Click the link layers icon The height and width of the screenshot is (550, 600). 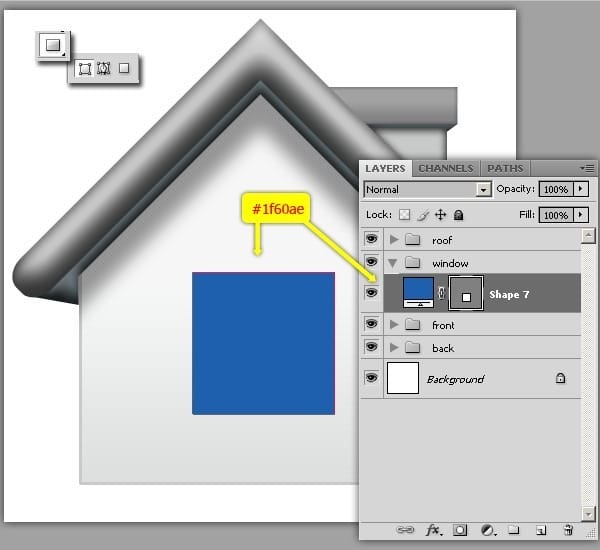405,529
